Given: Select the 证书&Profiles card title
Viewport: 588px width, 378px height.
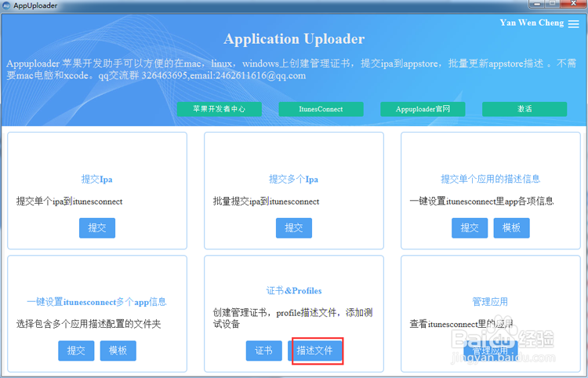Looking at the screenshot, I should coord(294,291).
